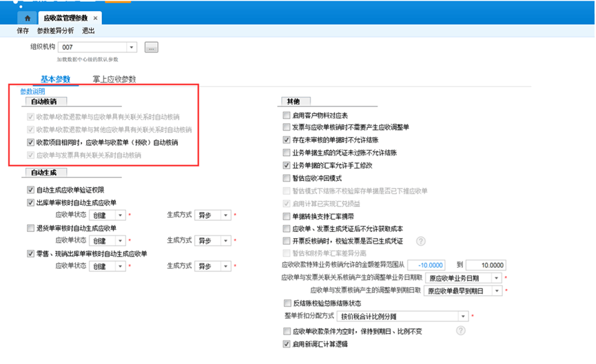Switch to the 掌上应收参数 tab
The width and height of the screenshot is (596, 364).
click(114, 79)
